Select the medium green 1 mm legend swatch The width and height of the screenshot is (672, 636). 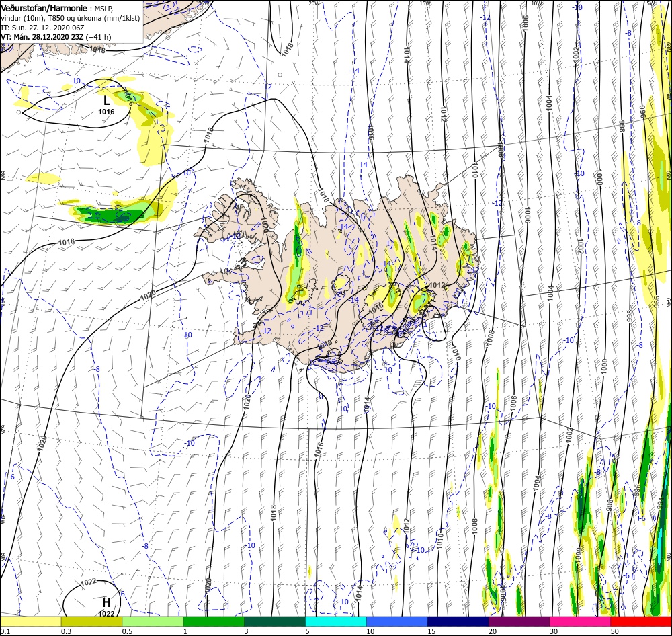coord(214,621)
